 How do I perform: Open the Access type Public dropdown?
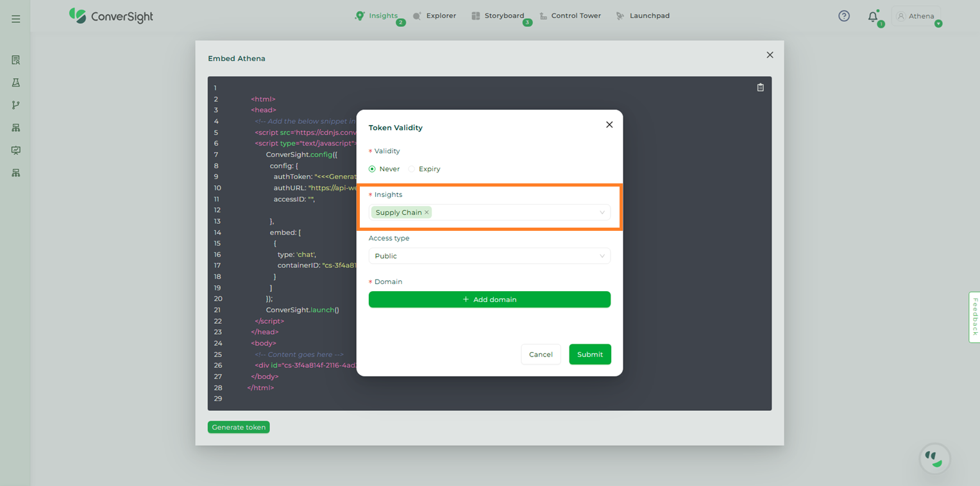coord(489,256)
